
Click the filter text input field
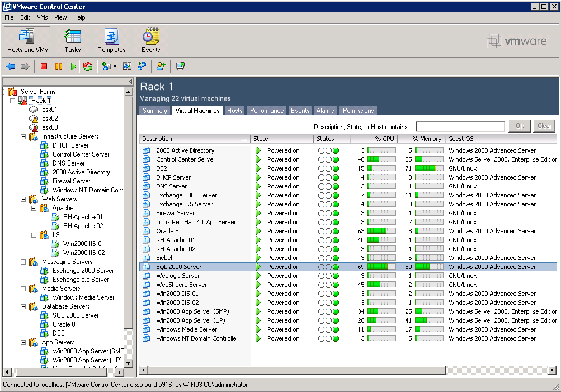coord(460,126)
